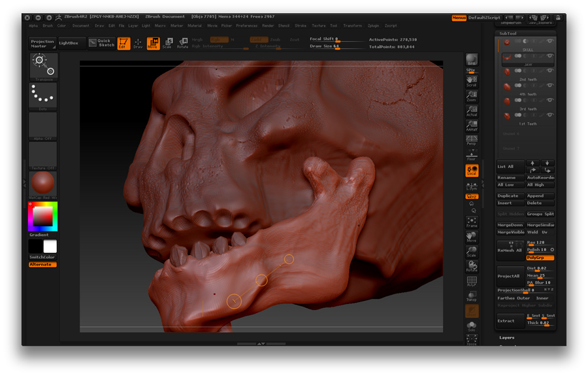The width and height of the screenshot is (588, 376).
Task: Click the right shelf Rotate view icon
Action: (x=472, y=266)
